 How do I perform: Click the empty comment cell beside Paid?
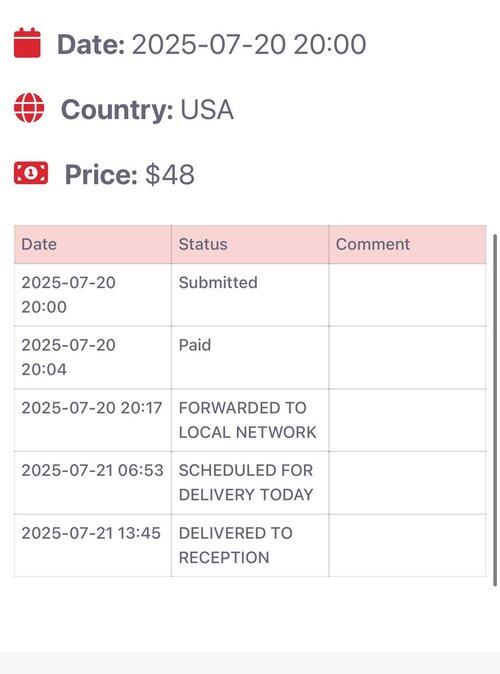408,358
